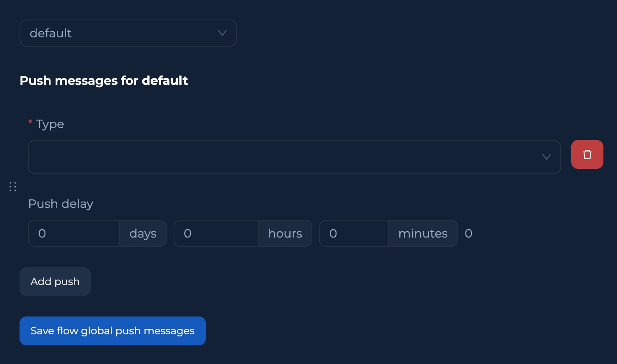The width and height of the screenshot is (617, 364).
Task: Click the selected 'default' value text
Action: tap(50, 33)
